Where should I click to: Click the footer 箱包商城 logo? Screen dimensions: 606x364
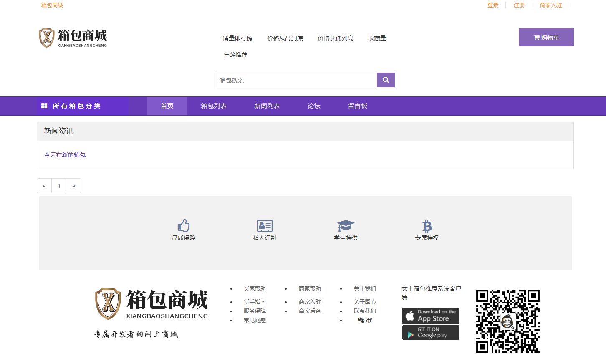click(x=151, y=304)
